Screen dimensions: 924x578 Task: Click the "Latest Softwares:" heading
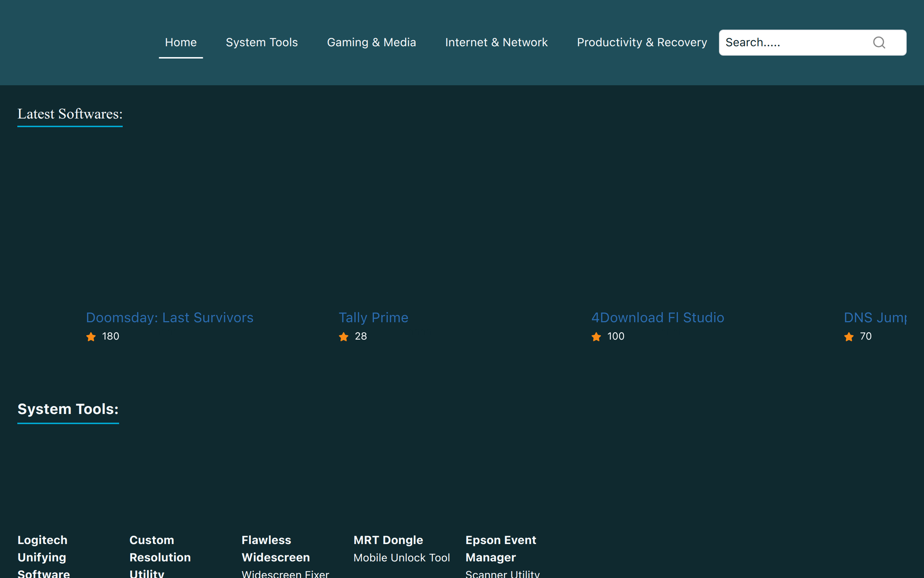[x=70, y=114]
